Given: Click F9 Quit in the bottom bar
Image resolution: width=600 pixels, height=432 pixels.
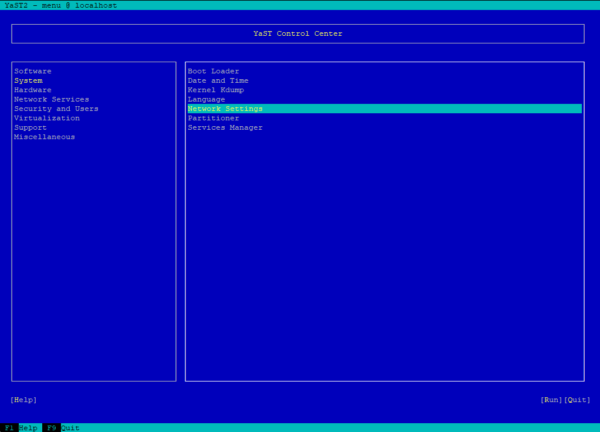Looking at the screenshot, I should [x=62, y=427].
